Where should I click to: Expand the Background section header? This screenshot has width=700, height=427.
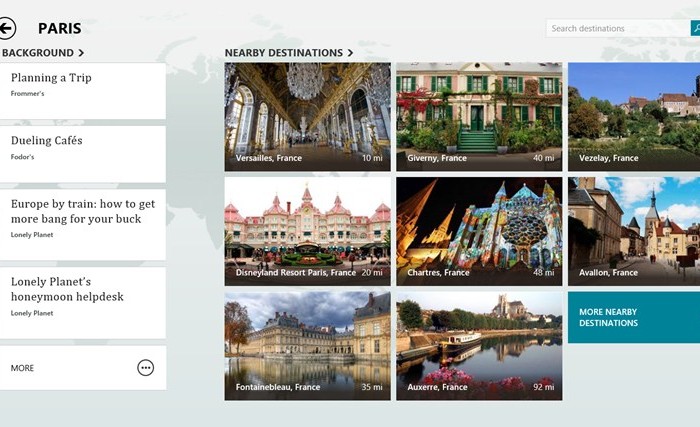[43, 53]
